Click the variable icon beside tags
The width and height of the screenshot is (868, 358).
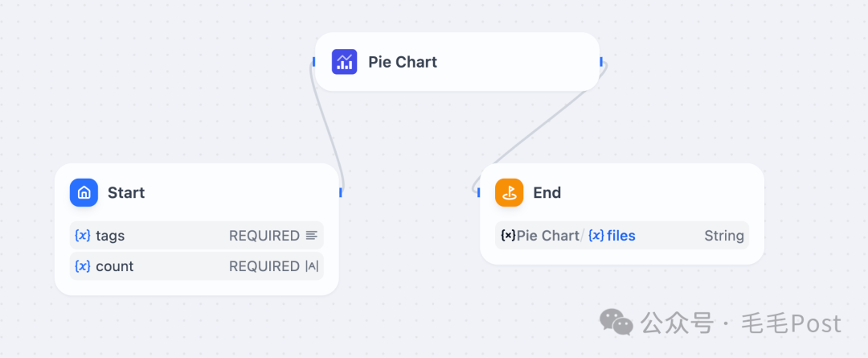click(83, 236)
